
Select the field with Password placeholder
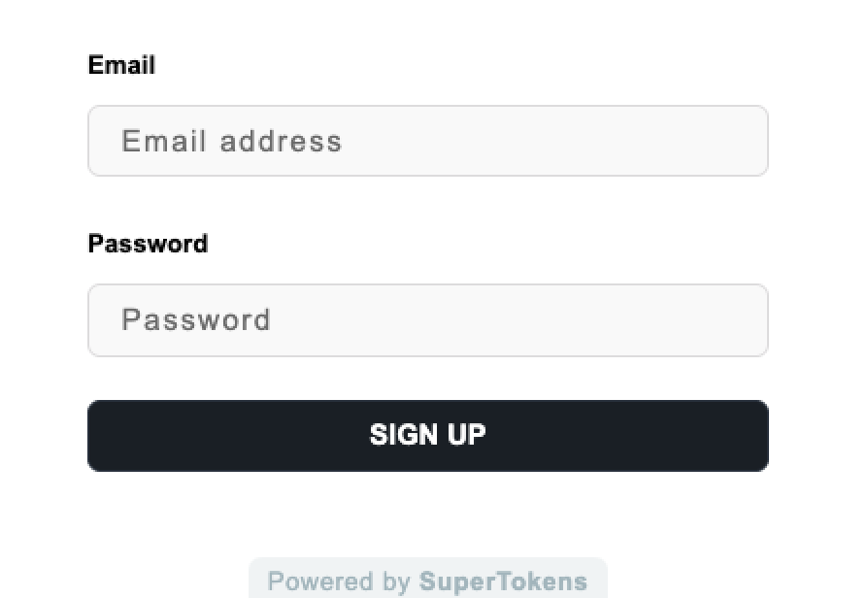(x=427, y=320)
